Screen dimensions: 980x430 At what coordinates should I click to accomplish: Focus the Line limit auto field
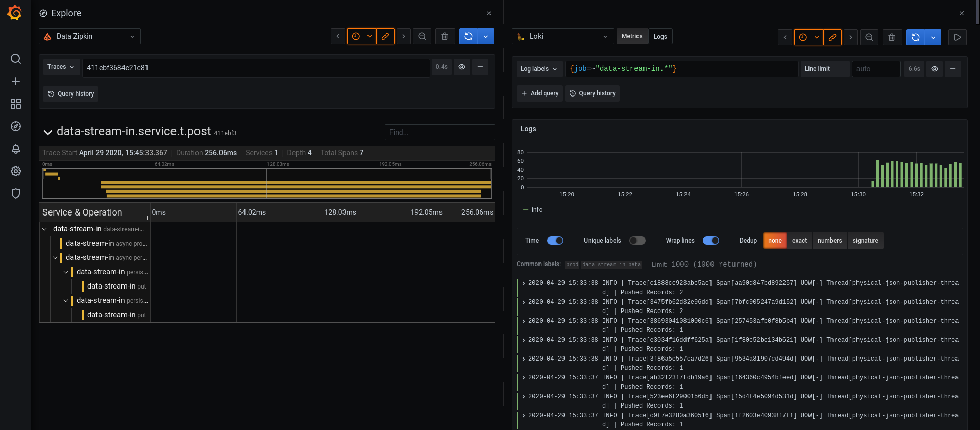coord(876,69)
